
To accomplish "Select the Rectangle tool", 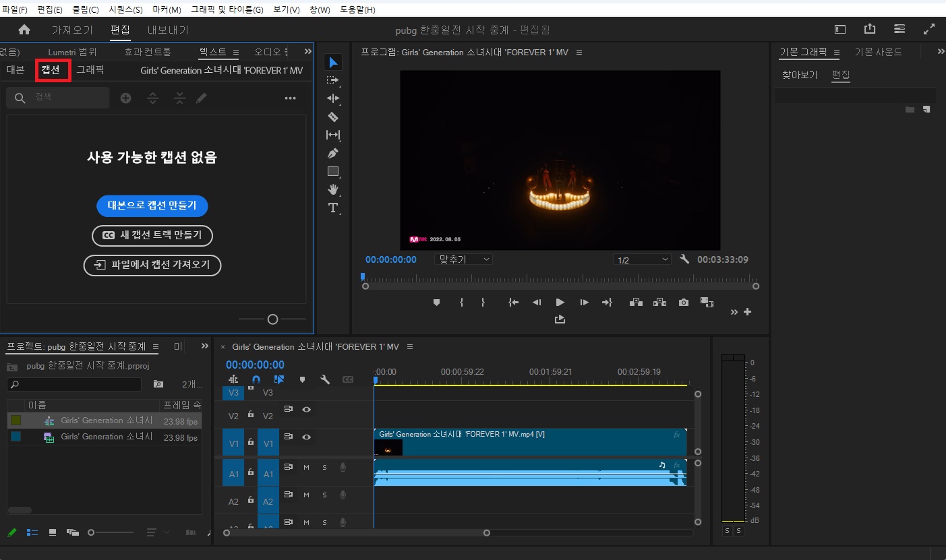I will click(x=333, y=171).
